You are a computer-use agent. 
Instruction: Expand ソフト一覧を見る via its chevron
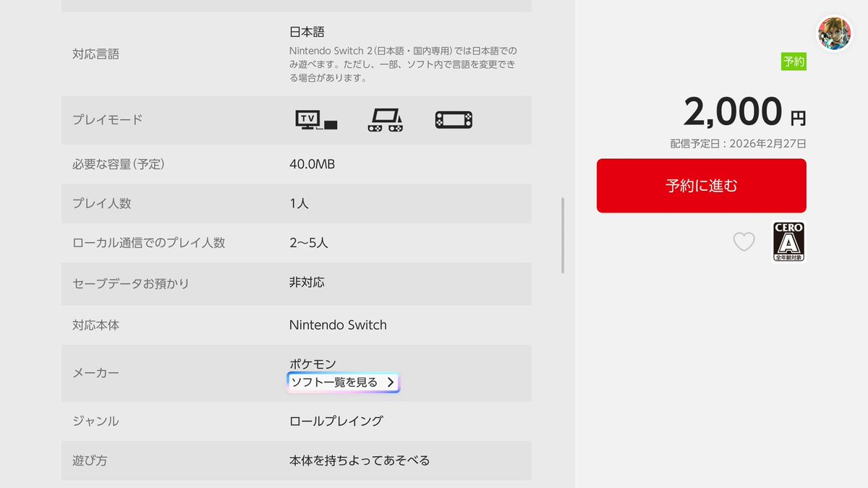(x=391, y=382)
